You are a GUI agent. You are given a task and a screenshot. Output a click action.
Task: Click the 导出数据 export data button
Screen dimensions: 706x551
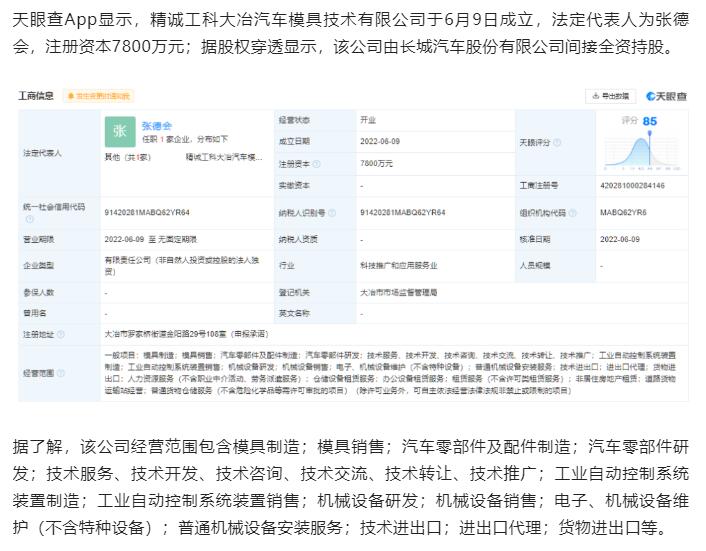[610, 96]
